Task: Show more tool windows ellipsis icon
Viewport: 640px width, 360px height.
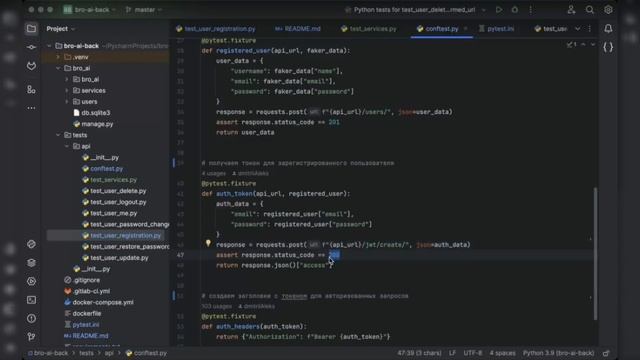Action: coord(31,108)
